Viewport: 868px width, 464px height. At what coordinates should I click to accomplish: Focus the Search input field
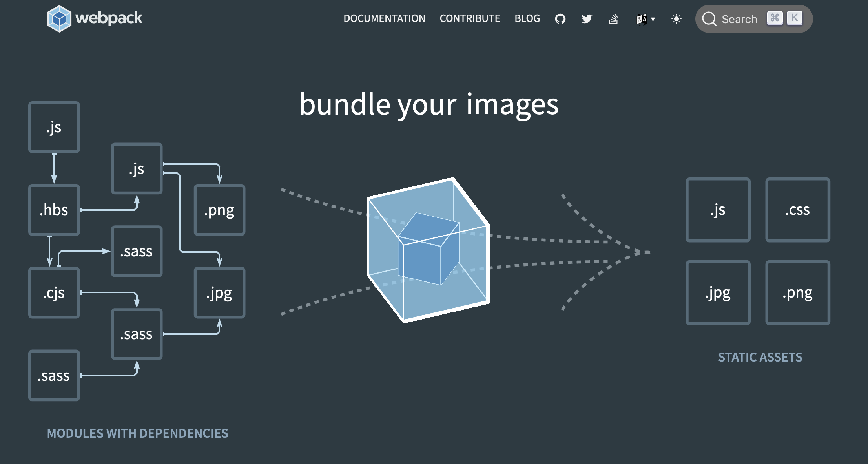point(739,19)
